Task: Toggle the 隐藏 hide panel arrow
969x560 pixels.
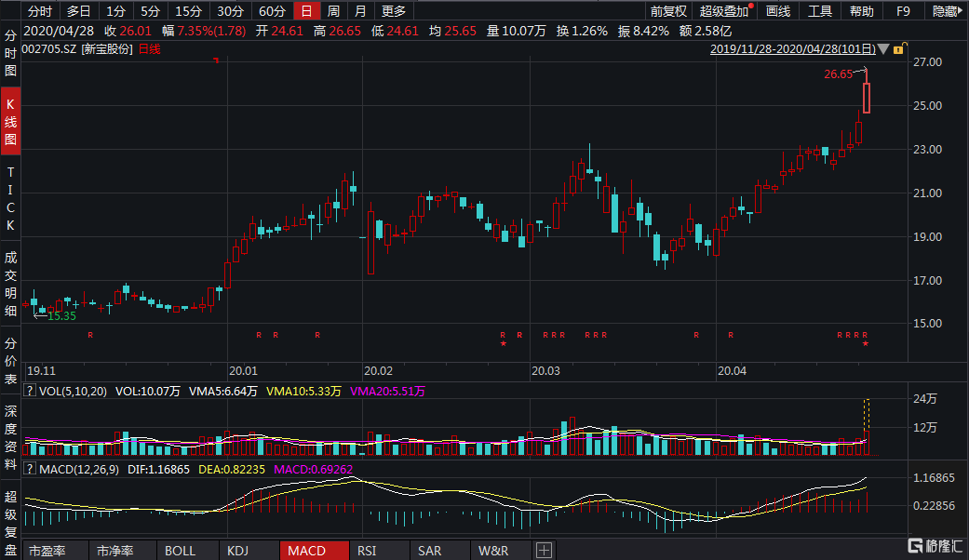Action: click(947, 11)
